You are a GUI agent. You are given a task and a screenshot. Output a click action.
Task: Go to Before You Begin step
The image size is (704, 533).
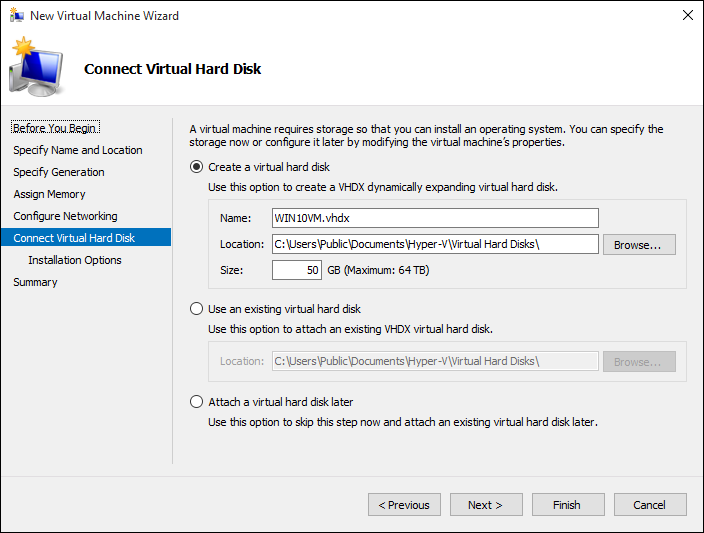point(56,128)
